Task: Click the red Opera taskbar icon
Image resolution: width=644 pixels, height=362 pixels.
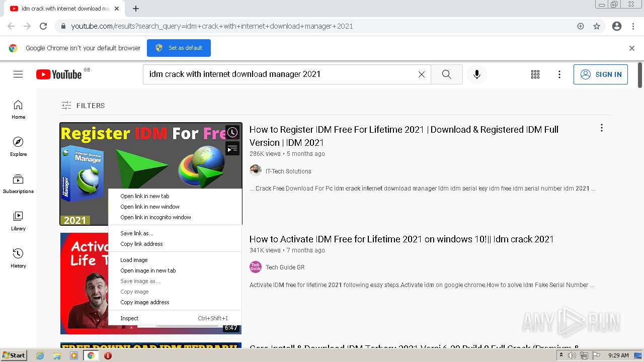Action: pos(108,355)
